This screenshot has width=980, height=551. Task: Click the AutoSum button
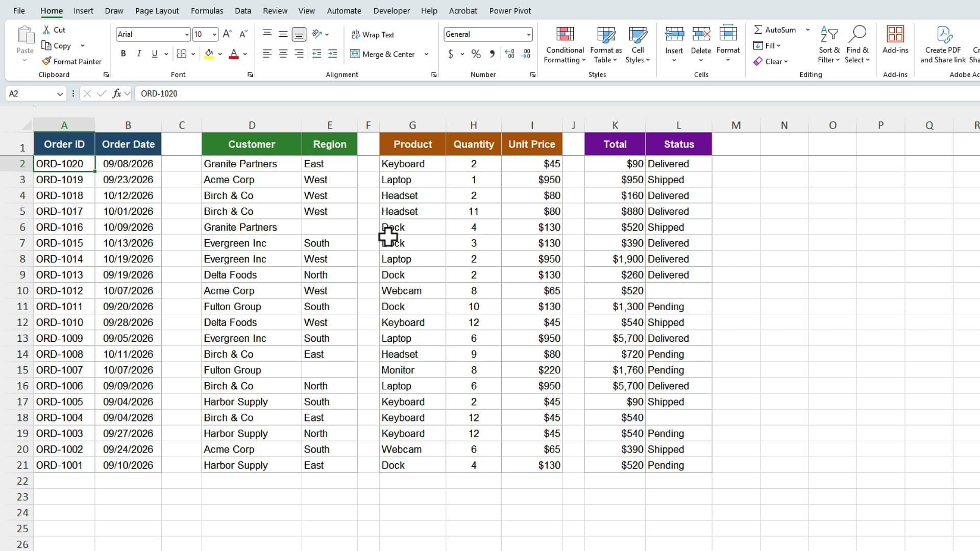pyautogui.click(x=775, y=30)
